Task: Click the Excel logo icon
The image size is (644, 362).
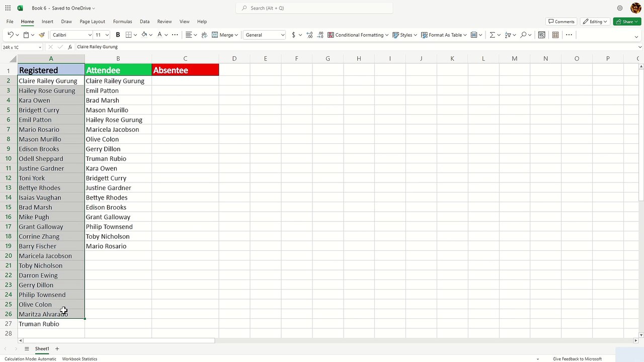Action: (x=20, y=8)
